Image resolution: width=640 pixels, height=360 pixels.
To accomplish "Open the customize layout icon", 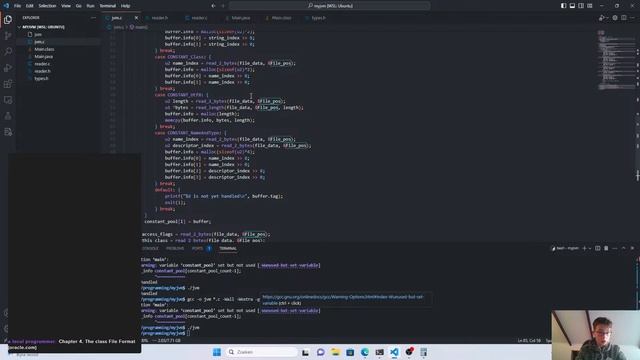I will [590, 6].
